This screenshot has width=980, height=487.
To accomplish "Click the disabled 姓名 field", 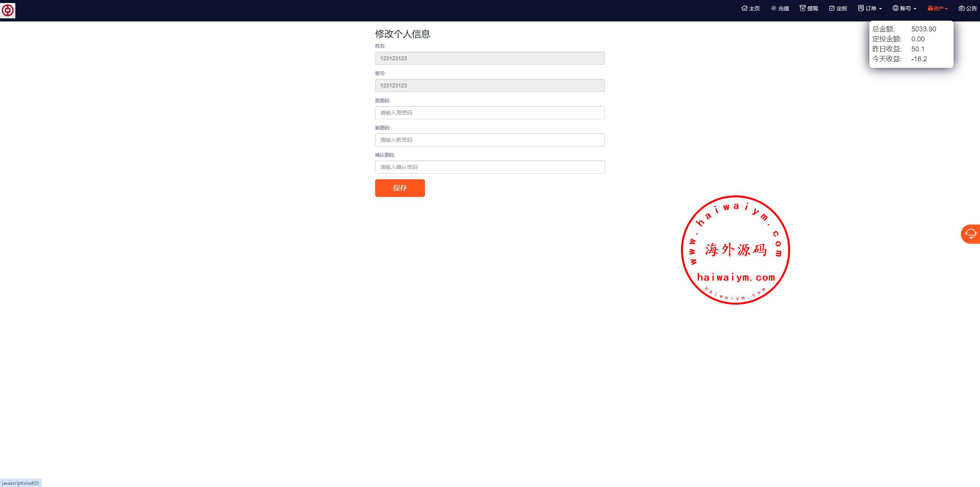I will 490,58.
